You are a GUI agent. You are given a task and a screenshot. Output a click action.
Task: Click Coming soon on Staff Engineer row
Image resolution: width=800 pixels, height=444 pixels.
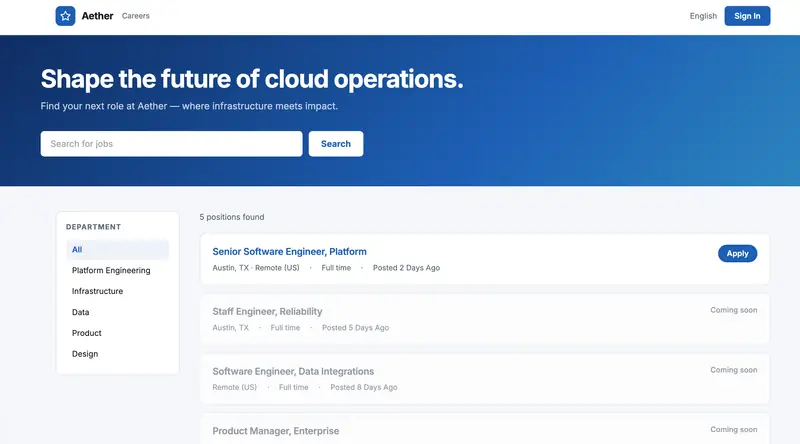[x=734, y=310]
